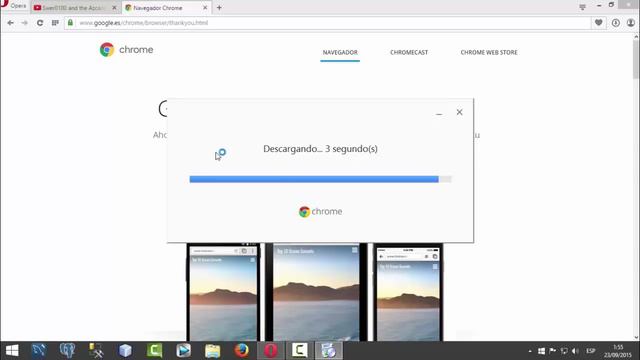
Task: Show hidden system tray icons
Action: click(530, 351)
